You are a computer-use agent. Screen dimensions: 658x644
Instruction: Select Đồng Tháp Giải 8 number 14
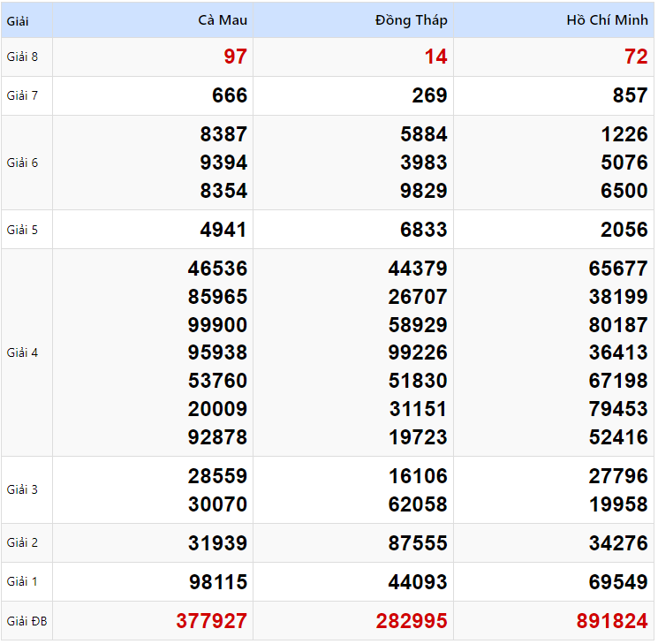435,57
